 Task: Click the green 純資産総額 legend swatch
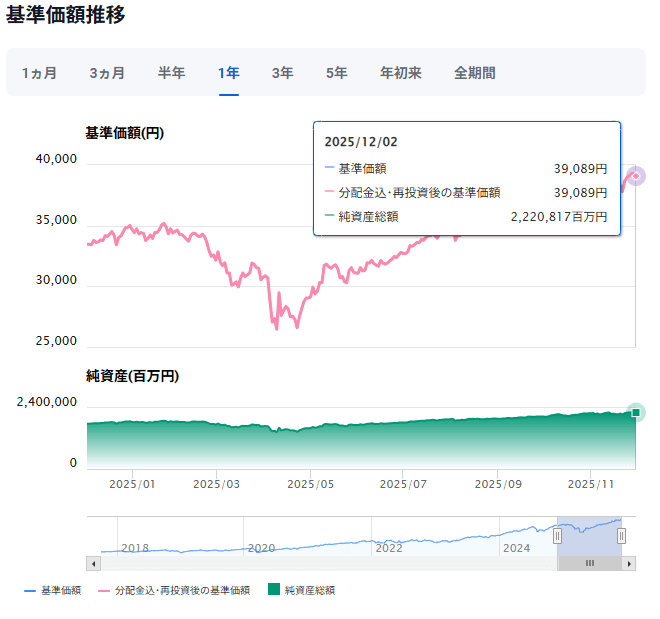274,589
